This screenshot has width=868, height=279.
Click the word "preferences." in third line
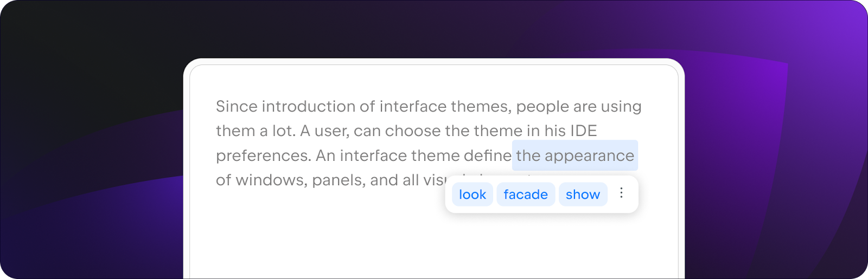coord(264,156)
